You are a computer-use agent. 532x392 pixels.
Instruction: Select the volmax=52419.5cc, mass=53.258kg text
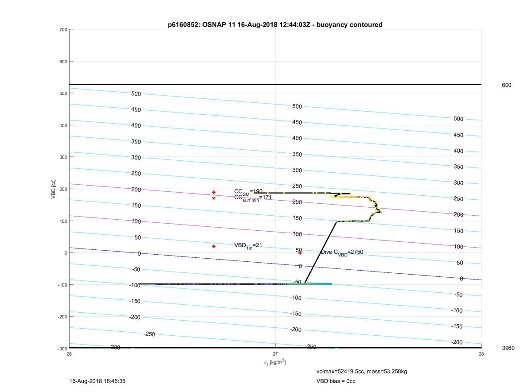[x=361, y=371]
